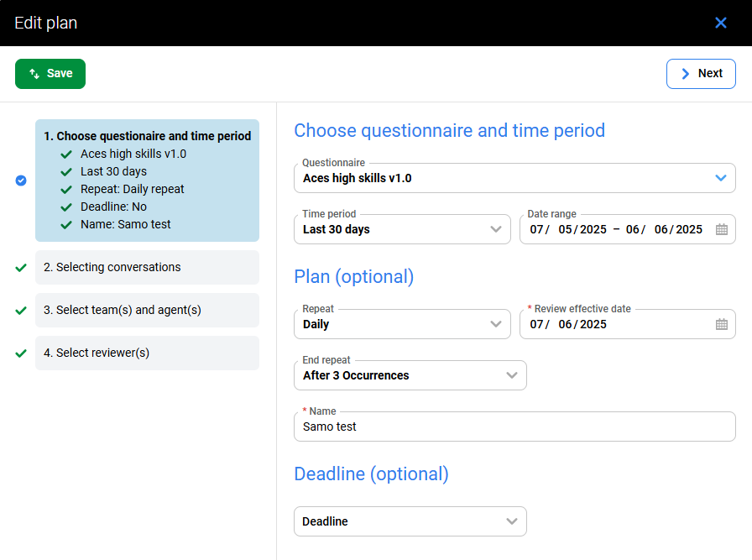Click the green Save button
Viewport: 752px width, 560px height.
pos(50,74)
